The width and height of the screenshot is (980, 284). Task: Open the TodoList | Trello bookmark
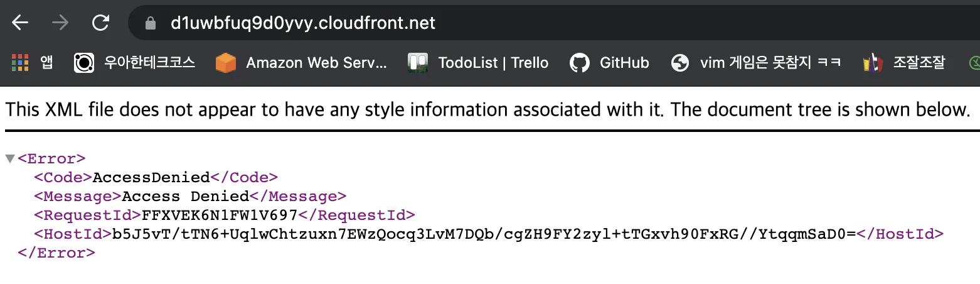(478, 63)
